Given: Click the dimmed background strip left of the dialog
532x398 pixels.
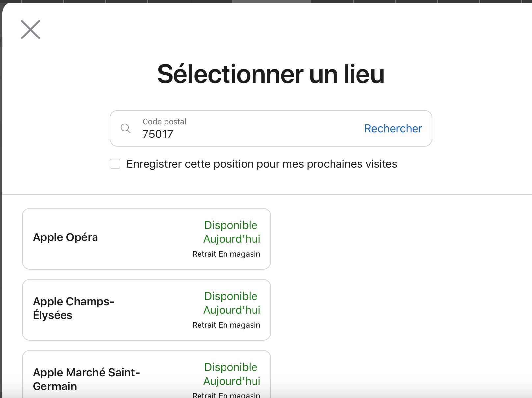Looking at the screenshot, I should pyautogui.click(x=1, y=197).
